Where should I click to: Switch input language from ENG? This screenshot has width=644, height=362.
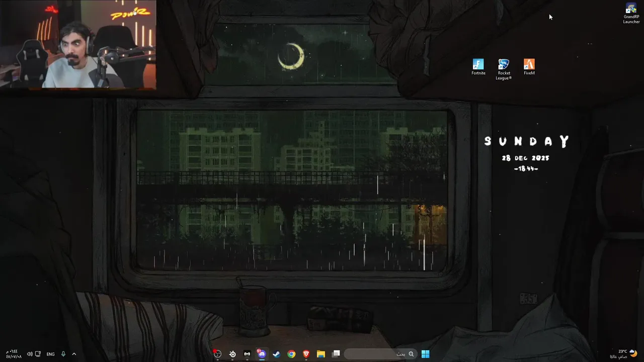[x=50, y=354]
